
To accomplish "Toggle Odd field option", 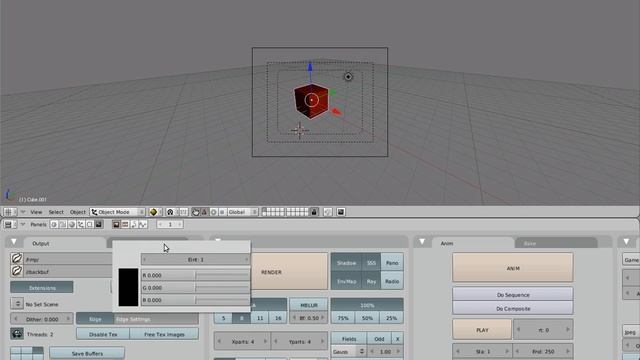I will [379, 339].
